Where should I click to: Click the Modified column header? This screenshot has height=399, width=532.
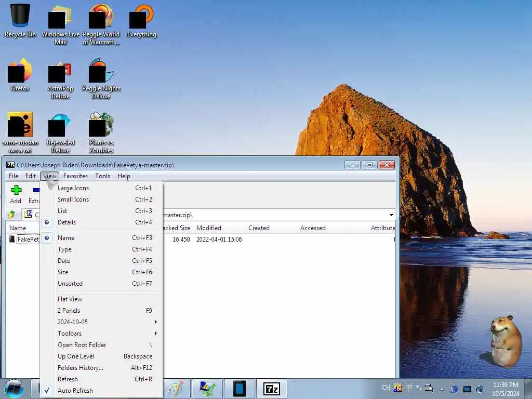pyautogui.click(x=219, y=228)
